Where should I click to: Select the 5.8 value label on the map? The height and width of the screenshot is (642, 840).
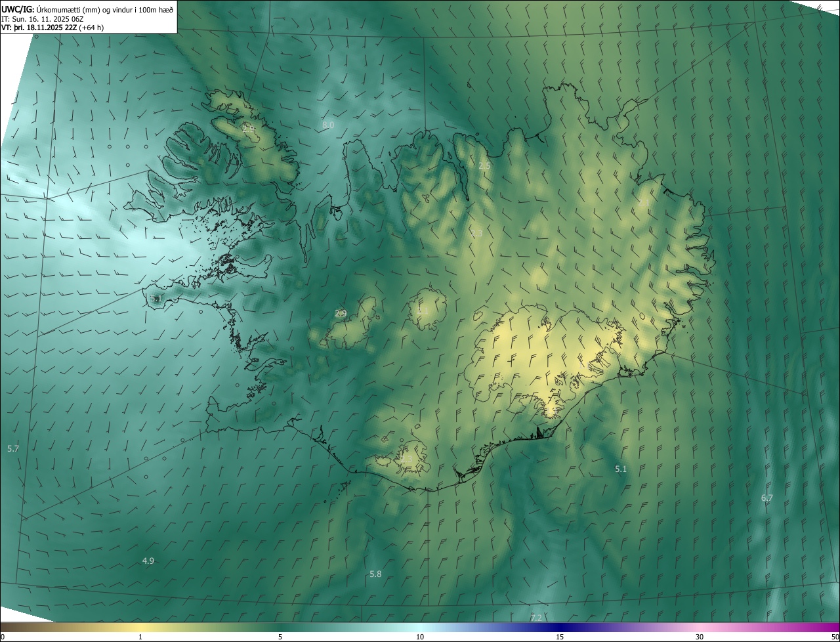(375, 574)
